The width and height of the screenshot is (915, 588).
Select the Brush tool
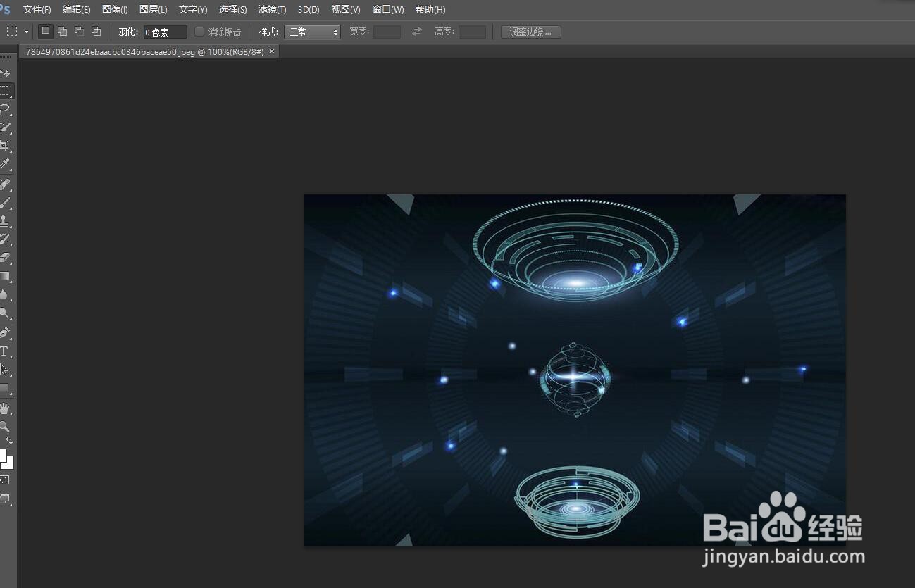coord(6,203)
